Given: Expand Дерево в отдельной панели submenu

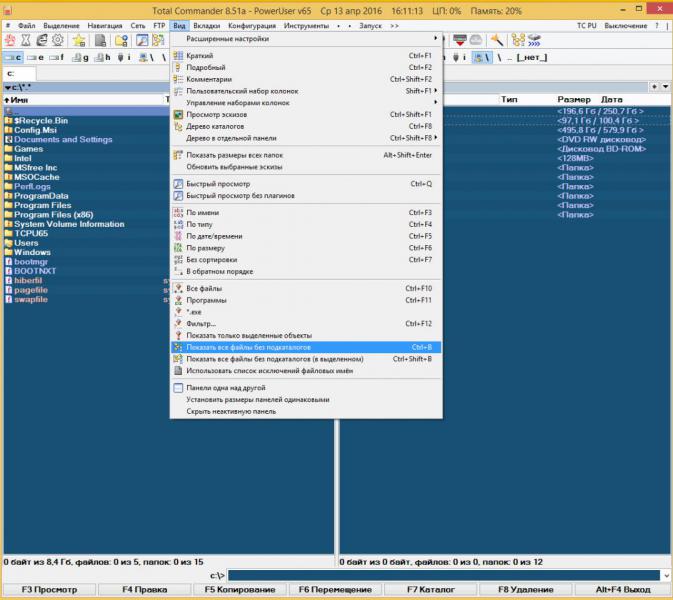Looking at the screenshot, I should (x=306, y=138).
